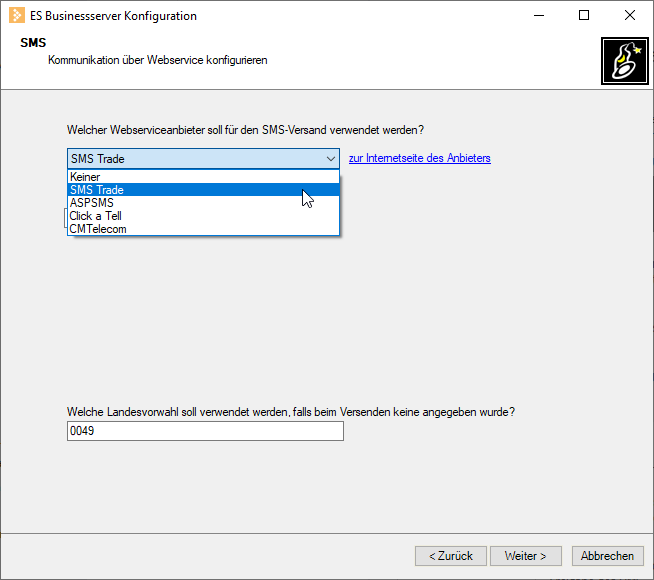
Task: Click the SMS provider combo box field
Action: (x=203, y=158)
